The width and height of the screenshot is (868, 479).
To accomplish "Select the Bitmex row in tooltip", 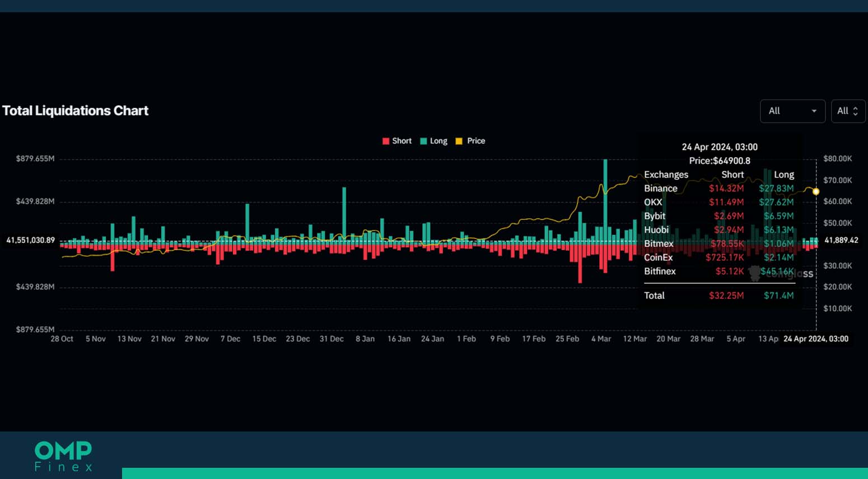I will pyautogui.click(x=719, y=243).
